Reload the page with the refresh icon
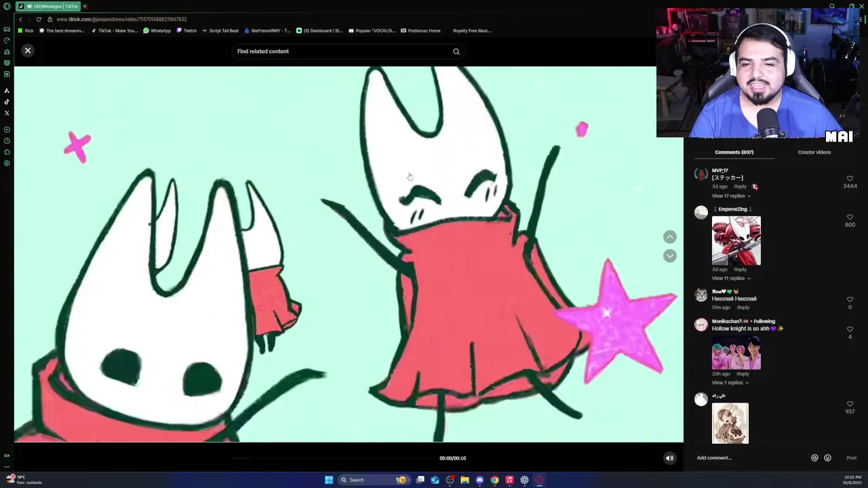The height and width of the screenshot is (488, 868). pos(39,19)
